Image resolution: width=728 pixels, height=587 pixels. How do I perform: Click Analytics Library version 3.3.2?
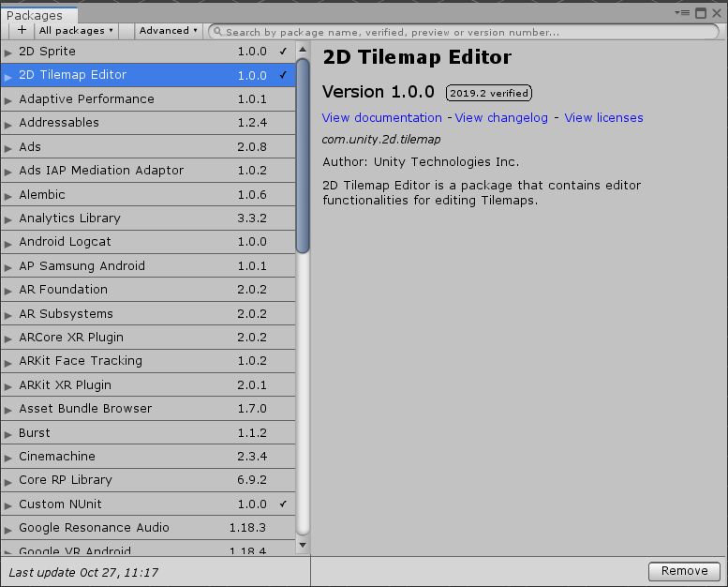252,218
